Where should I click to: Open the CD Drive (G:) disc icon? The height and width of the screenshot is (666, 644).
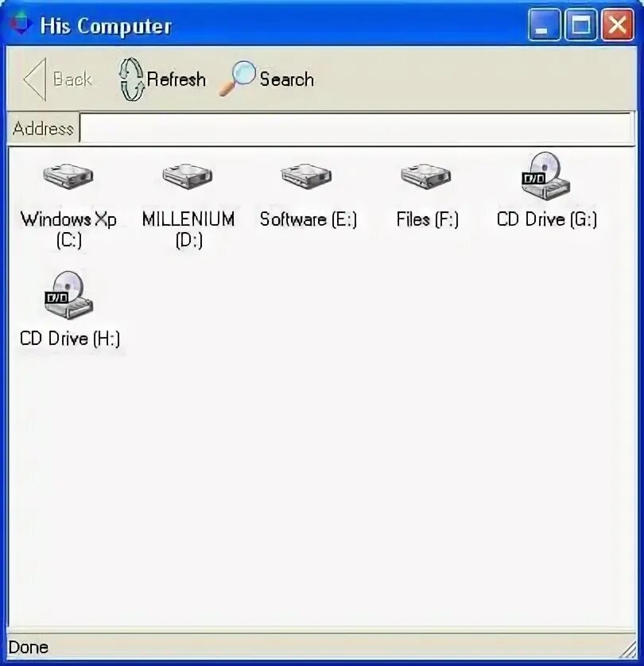(x=546, y=176)
